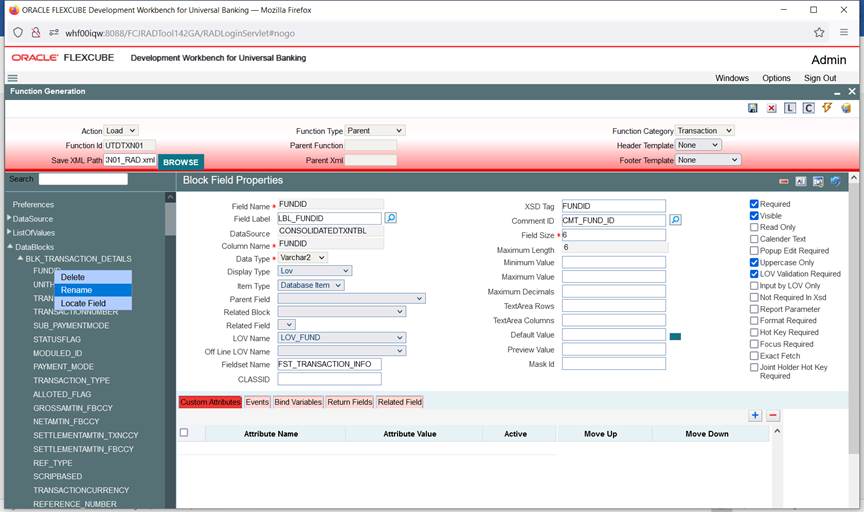Select the STATUSFLAG tree item
864x512 pixels.
(x=57, y=339)
